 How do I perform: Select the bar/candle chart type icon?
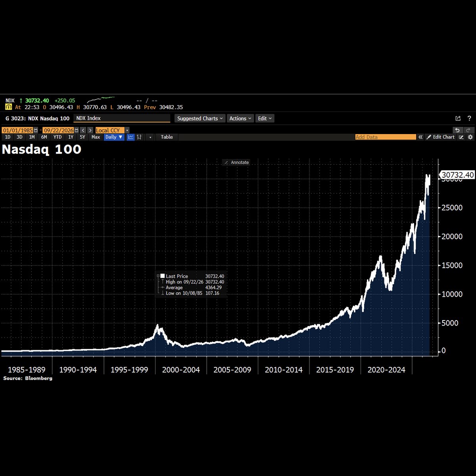coord(140,137)
